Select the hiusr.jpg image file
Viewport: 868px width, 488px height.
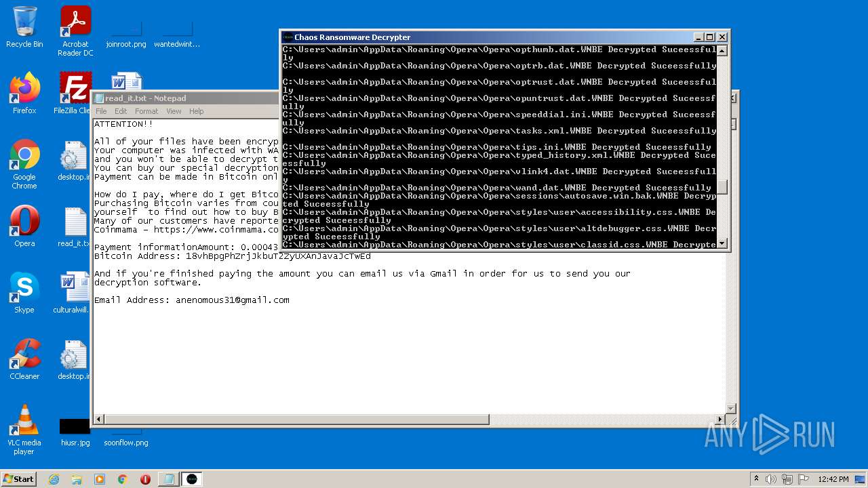click(x=75, y=432)
